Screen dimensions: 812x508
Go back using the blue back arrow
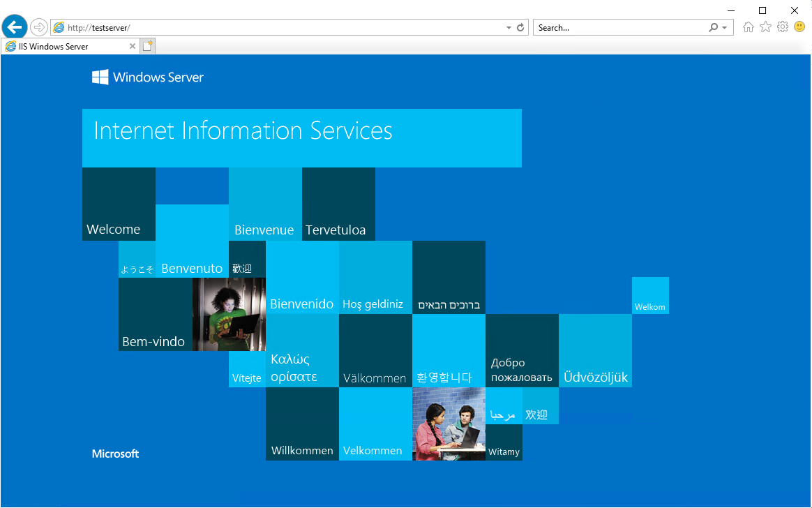(x=15, y=27)
